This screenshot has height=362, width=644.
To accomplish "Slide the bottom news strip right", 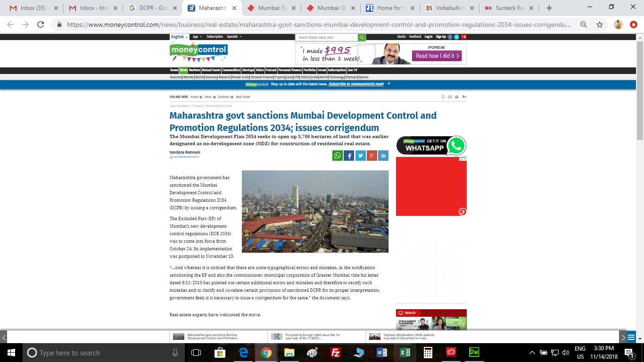I will coord(623,337).
